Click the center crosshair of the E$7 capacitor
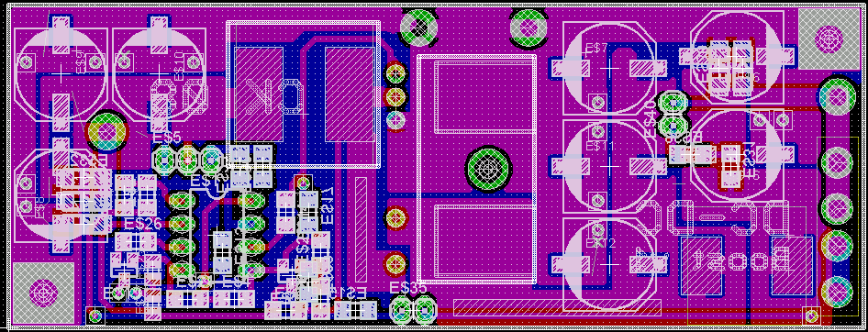This screenshot has height=332, width=868. point(609,68)
